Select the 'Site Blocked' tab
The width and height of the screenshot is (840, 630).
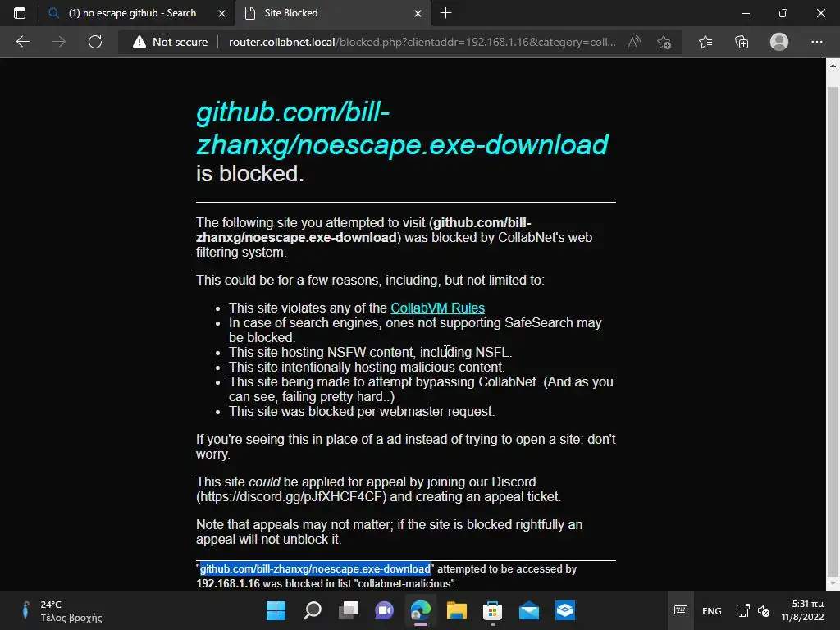click(332, 13)
